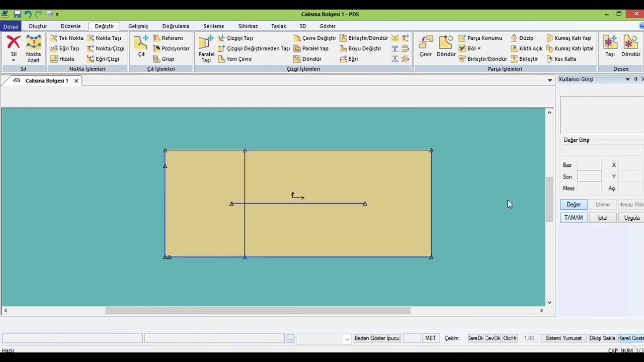Open the Göster tab
644x362 pixels.
click(328, 26)
